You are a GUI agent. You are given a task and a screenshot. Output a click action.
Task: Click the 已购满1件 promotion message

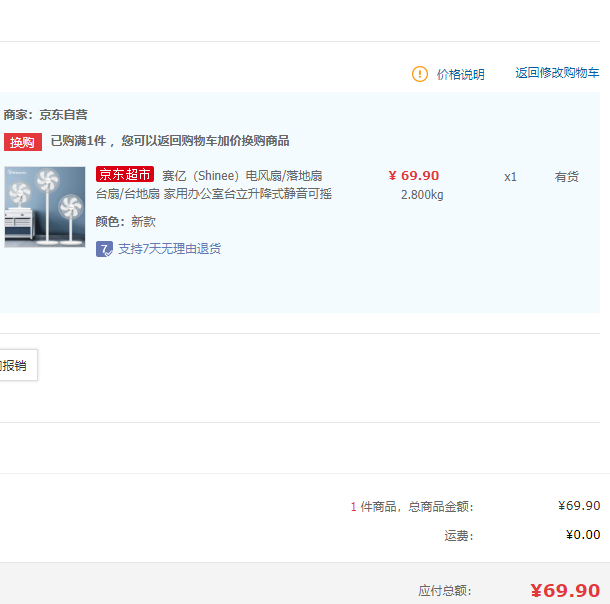(x=170, y=141)
